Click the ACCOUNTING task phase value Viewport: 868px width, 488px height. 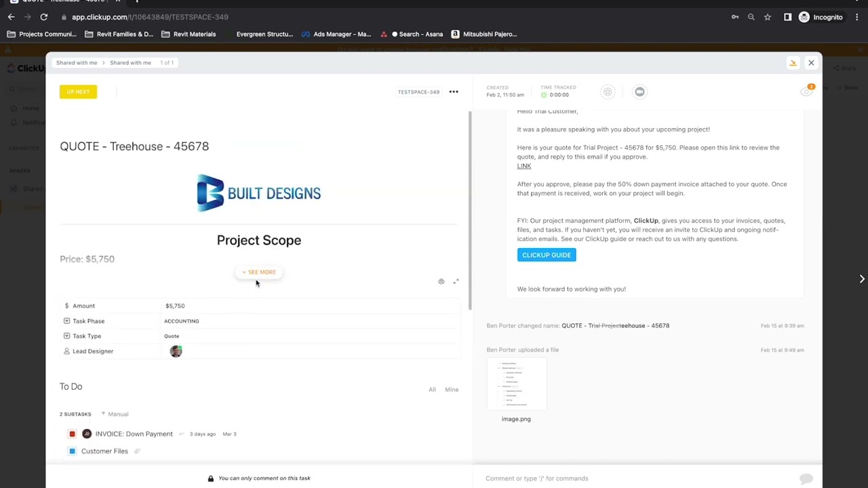click(182, 321)
